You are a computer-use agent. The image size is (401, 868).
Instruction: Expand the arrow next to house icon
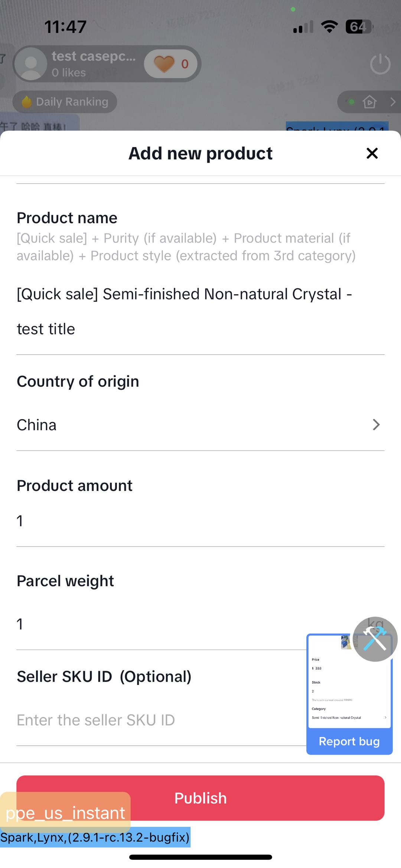pyautogui.click(x=393, y=101)
